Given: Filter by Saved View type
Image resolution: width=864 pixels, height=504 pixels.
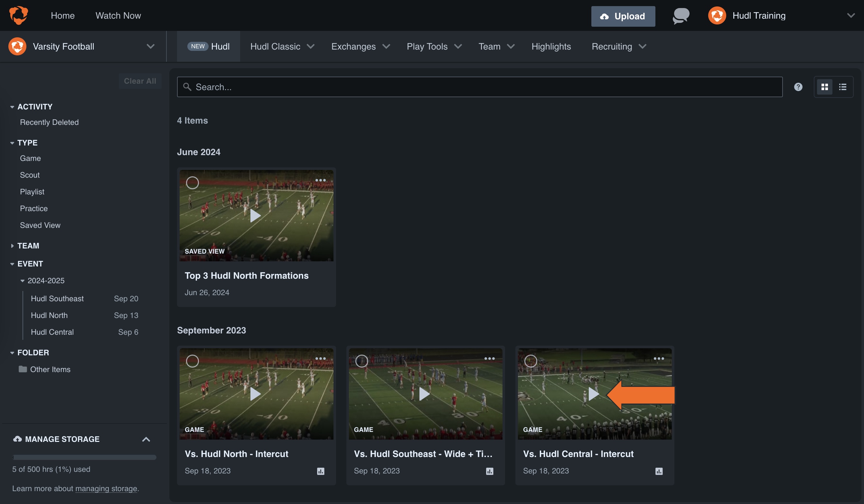Looking at the screenshot, I should click(x=40, y=225).
